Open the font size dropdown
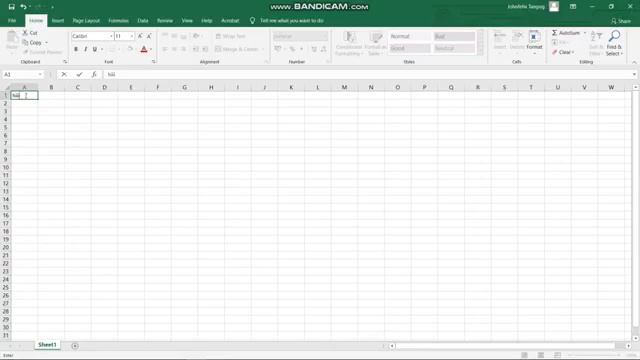 pos(131,36)
